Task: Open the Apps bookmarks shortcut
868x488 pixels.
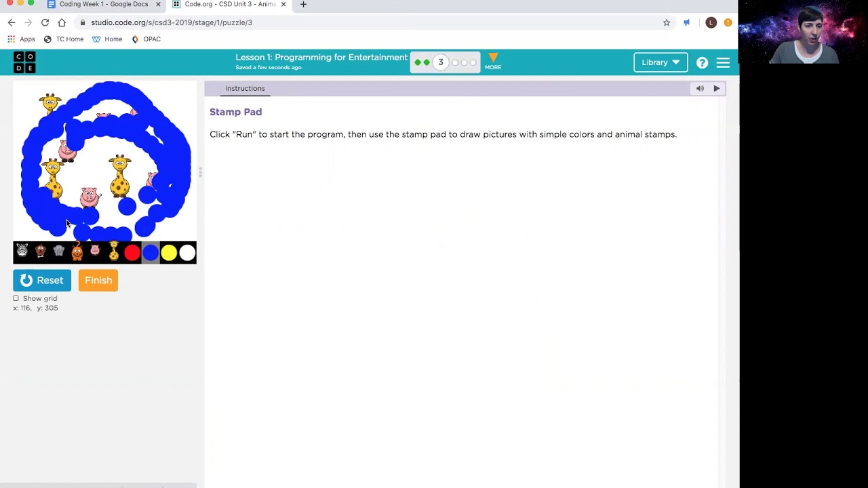Action: click(x=21, y=39)
